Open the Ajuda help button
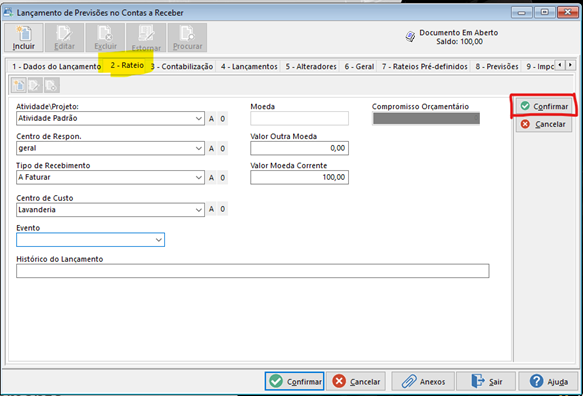The height and width of the screenshot is (396, 583). 548,381
